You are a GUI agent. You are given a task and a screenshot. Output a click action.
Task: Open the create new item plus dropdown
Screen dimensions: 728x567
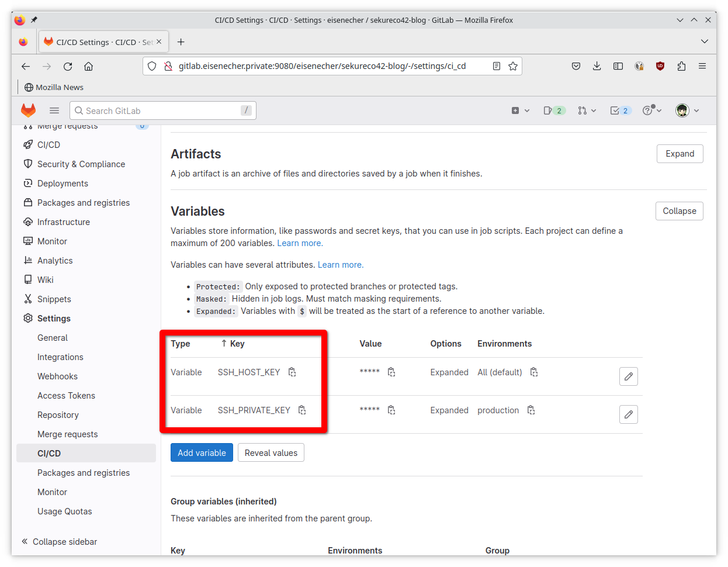[x=520, y=110]
